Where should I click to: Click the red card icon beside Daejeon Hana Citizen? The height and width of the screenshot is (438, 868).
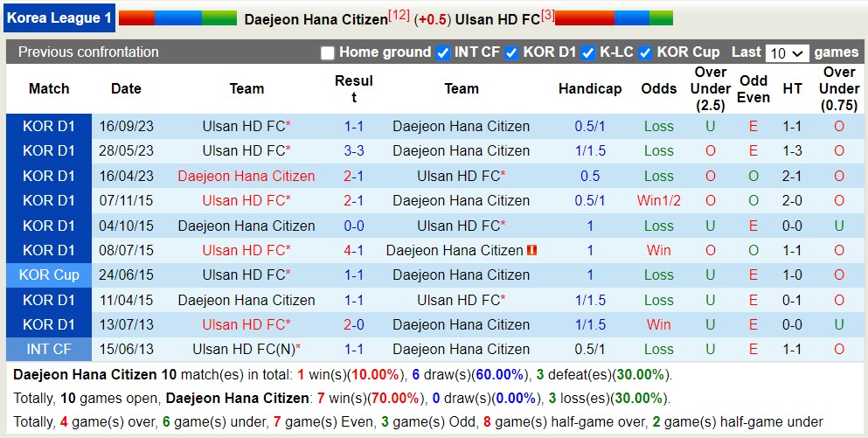click(532, 251)
